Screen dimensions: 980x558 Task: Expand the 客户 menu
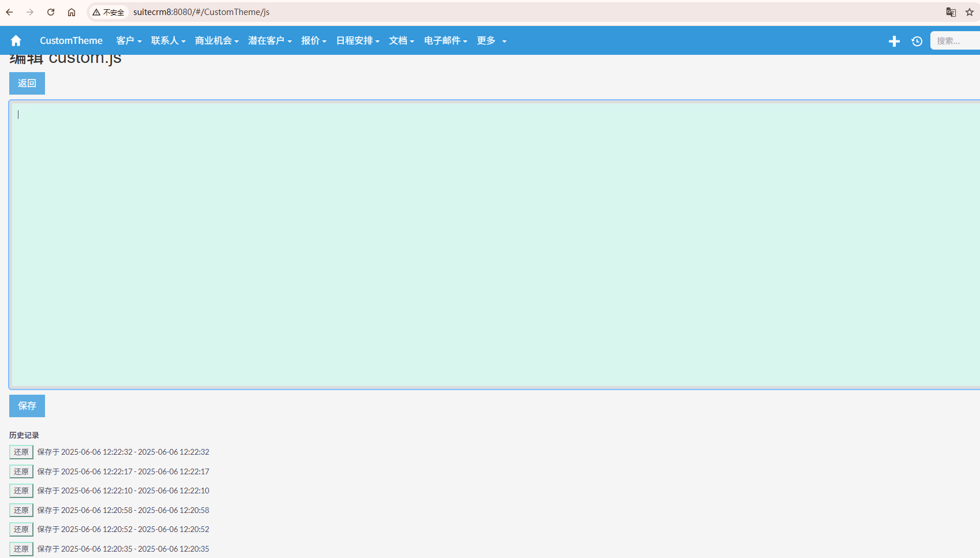[129, 40]
